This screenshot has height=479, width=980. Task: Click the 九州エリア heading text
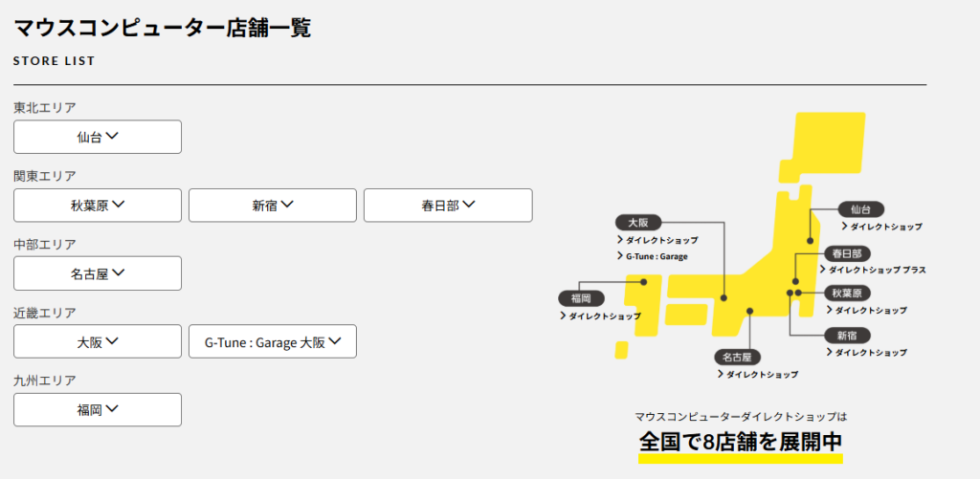click(x=45, y=381)
